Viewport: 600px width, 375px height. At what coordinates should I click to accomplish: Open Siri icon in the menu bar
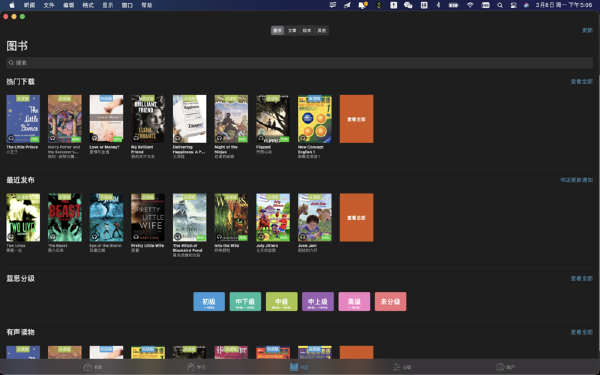(x=527, y=5)
